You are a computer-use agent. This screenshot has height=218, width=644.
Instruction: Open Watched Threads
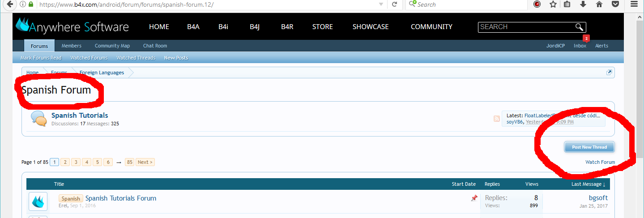click(x=136, y=58)
